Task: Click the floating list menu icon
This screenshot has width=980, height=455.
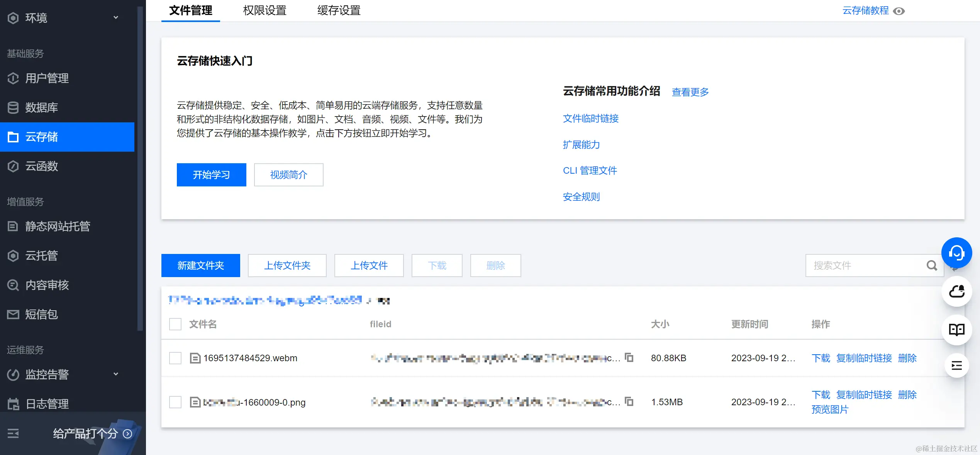Action: [957, 365]
